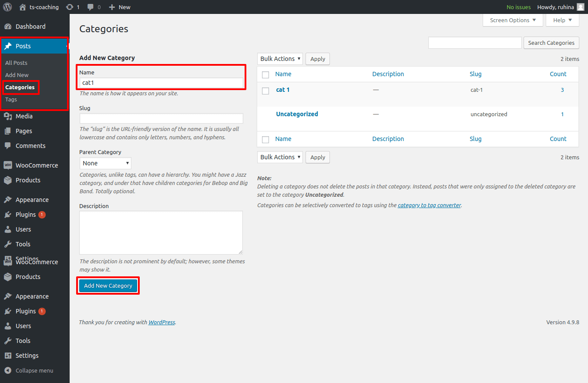This screenshot has width=588, height=383.
Task: Click the user avatar next to Howdy, ruhina
Action: coord(581,7)
